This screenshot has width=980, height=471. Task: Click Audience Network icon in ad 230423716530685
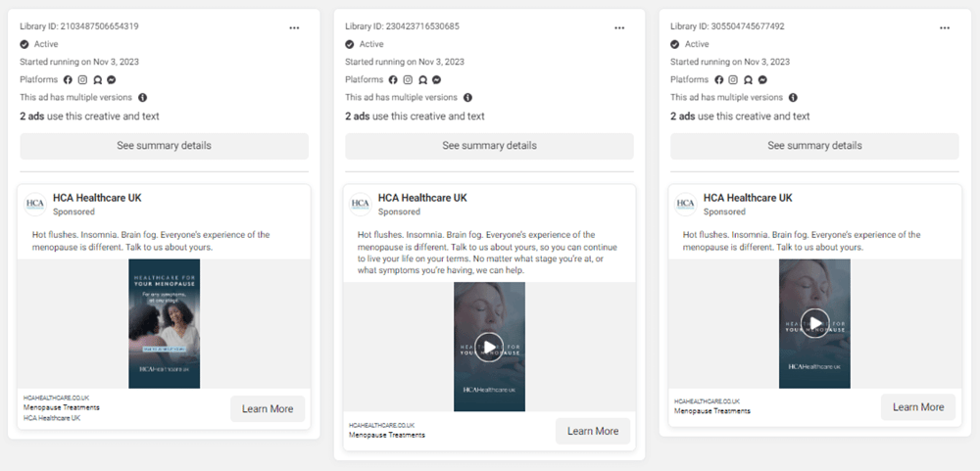[422, 80]
